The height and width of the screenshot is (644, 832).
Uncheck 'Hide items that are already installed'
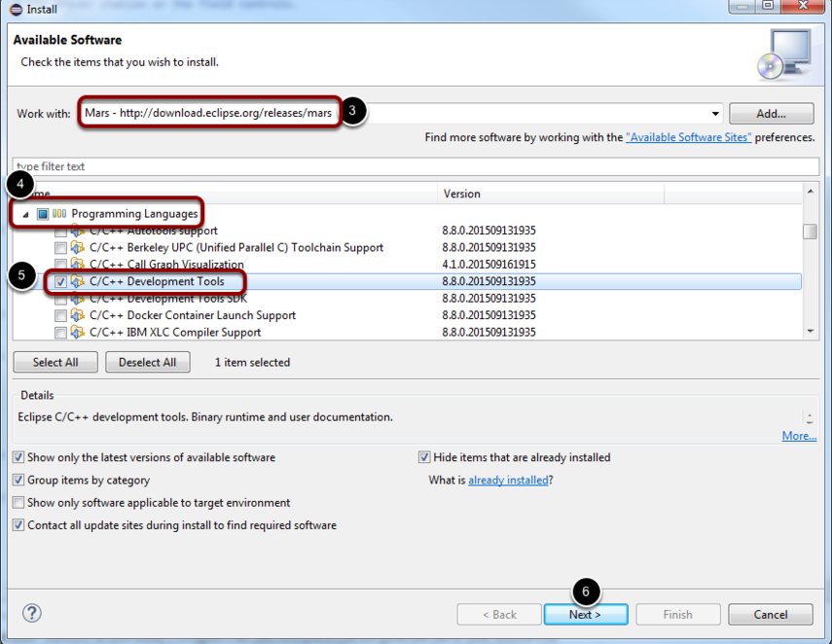(423, 457)
